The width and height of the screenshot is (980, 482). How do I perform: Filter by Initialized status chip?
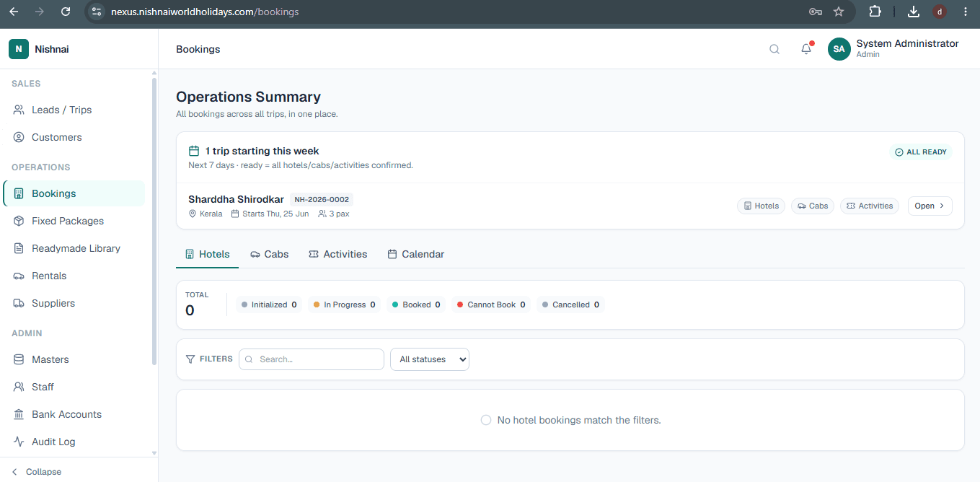coord(269,304)
